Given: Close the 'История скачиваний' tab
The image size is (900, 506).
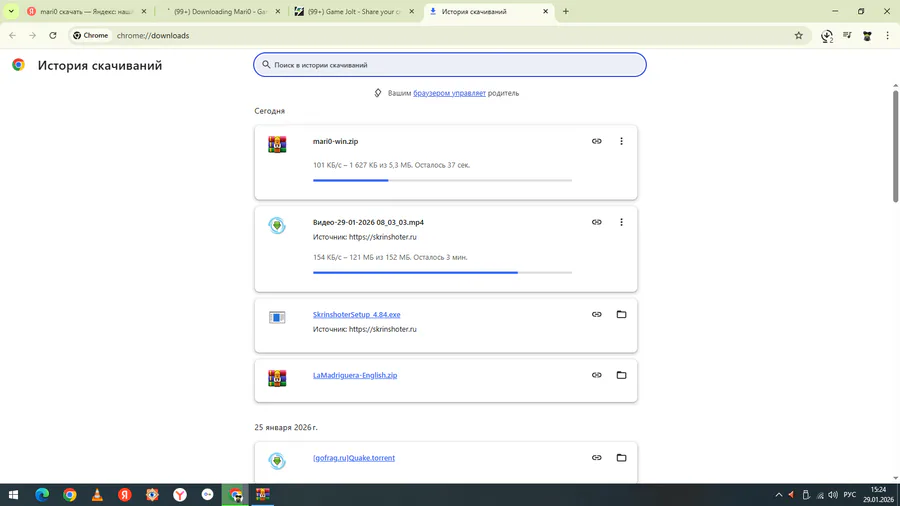Looking at the screenshot, I should point(545,11).
